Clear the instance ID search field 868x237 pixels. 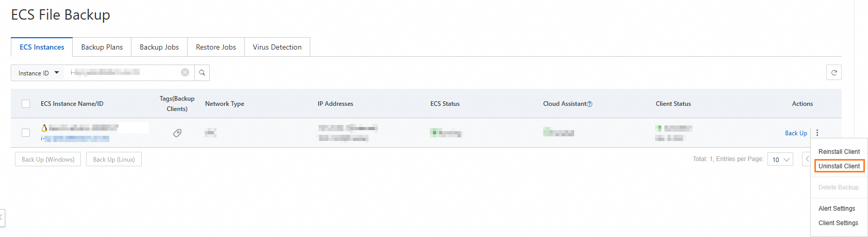[x=185, y=73]
